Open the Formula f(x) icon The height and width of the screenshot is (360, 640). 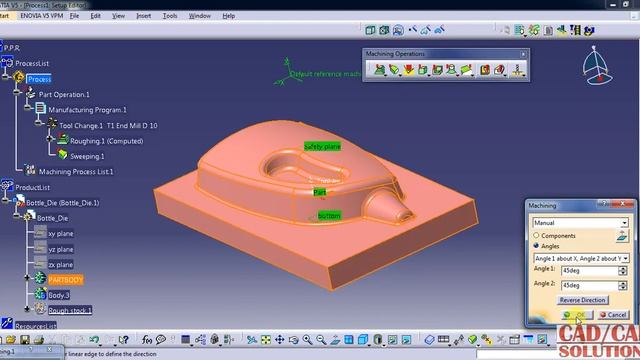[147, 340]
